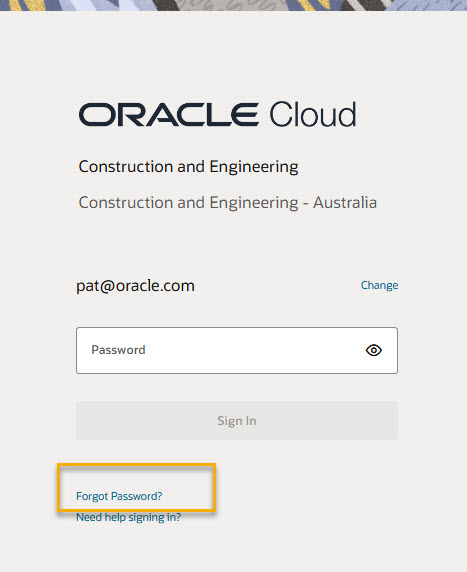Toggle password visibility in Password field
The image size is (467, 572).
(x=374, y=350)
